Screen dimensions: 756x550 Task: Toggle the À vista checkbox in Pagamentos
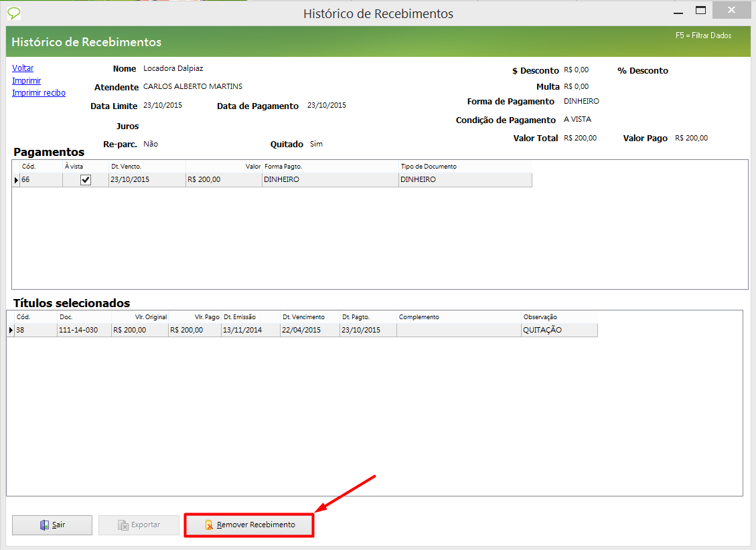click(x=86, y=180)
